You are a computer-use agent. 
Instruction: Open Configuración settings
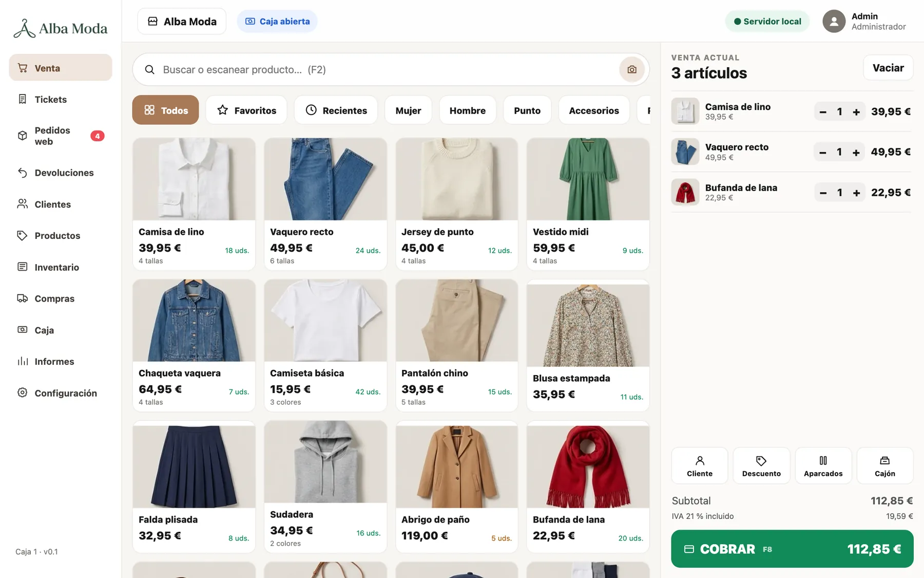click(61, 393)
